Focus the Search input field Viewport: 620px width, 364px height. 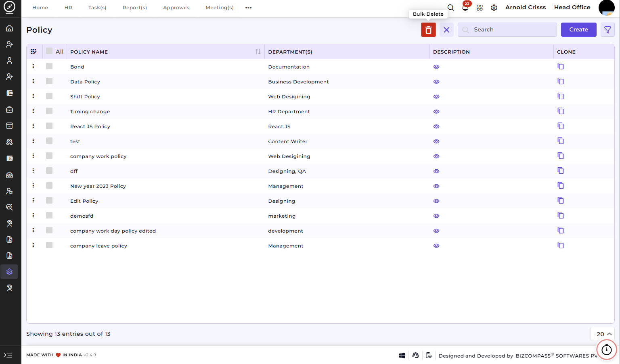click(x=507, y=30)
